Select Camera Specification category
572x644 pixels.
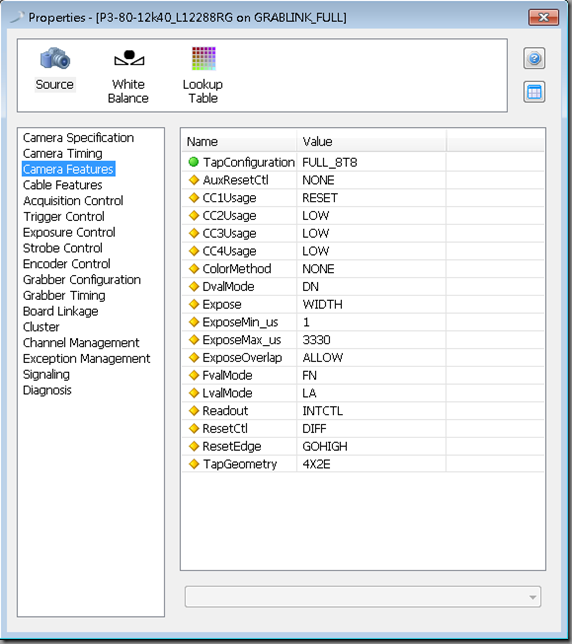pos(78,138)
